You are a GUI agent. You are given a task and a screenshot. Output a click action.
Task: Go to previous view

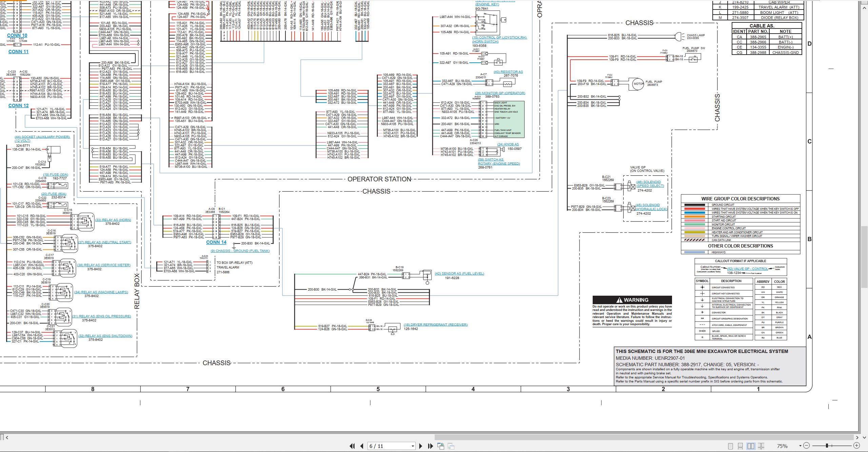[x=441, y=446]
